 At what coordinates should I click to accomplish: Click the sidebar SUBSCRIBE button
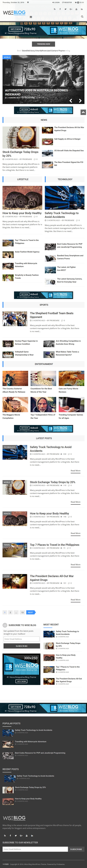click(22, 646)
